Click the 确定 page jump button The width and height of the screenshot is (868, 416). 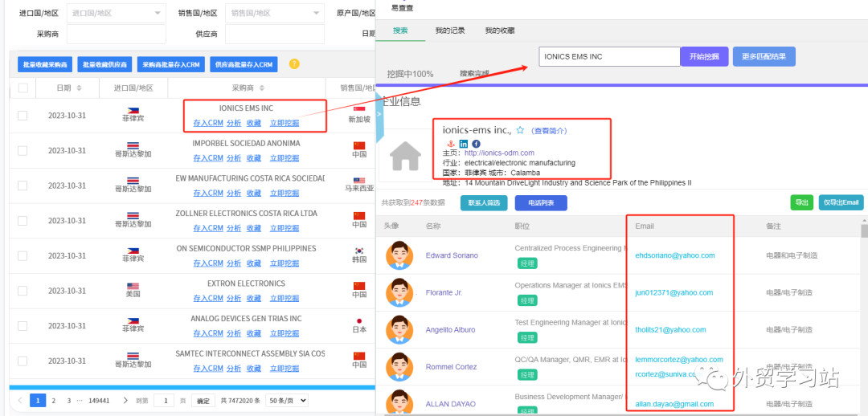coord(203,401)
